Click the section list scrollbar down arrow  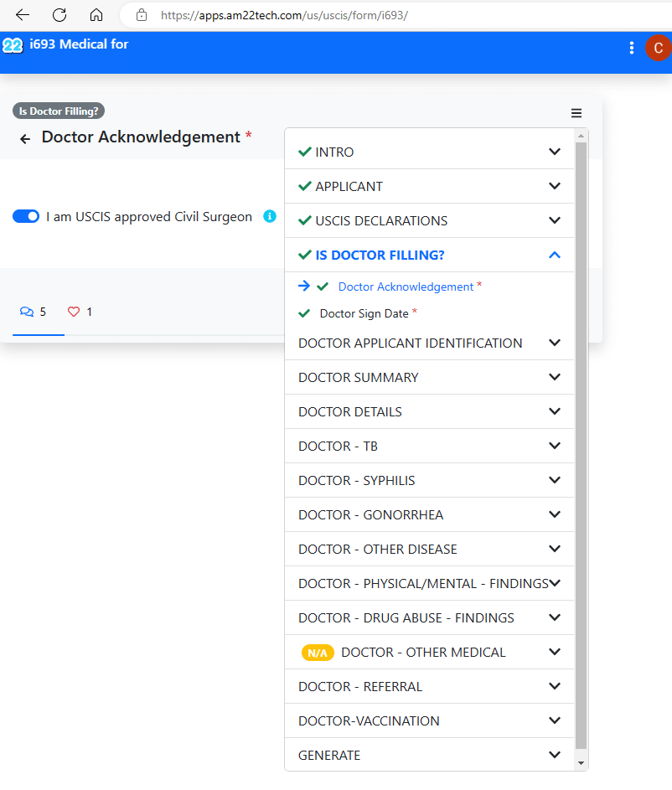click(x=582, y=763)
